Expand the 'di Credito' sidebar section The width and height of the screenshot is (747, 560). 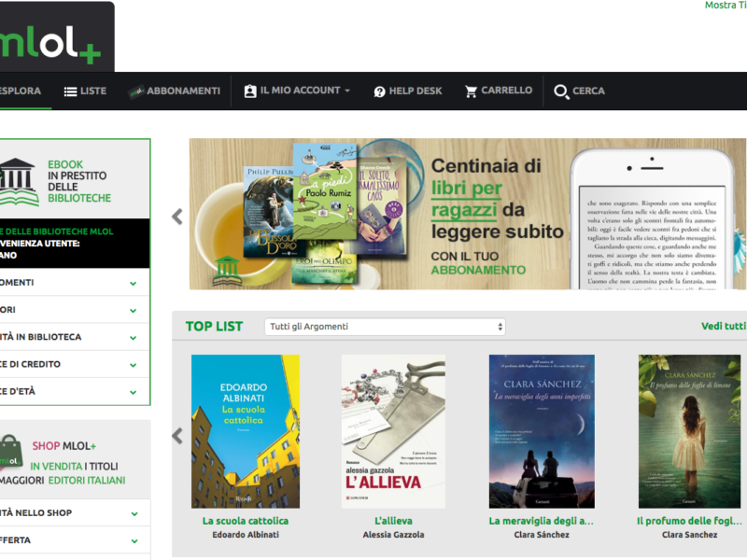(133, 365)
